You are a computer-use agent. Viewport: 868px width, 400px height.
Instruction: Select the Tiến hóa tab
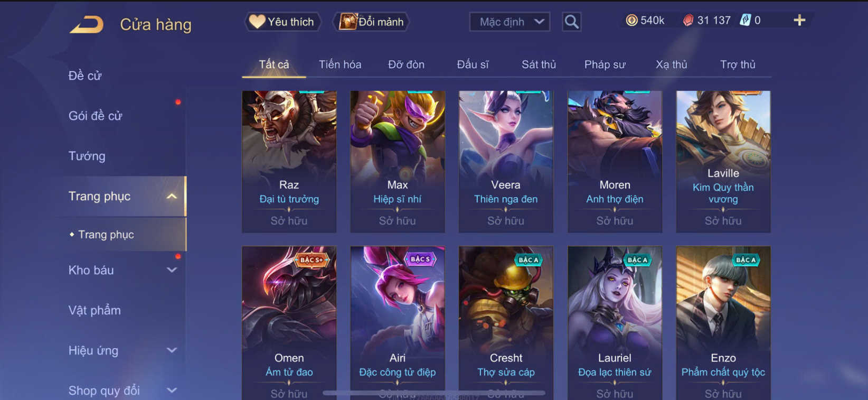pos(340,64)
